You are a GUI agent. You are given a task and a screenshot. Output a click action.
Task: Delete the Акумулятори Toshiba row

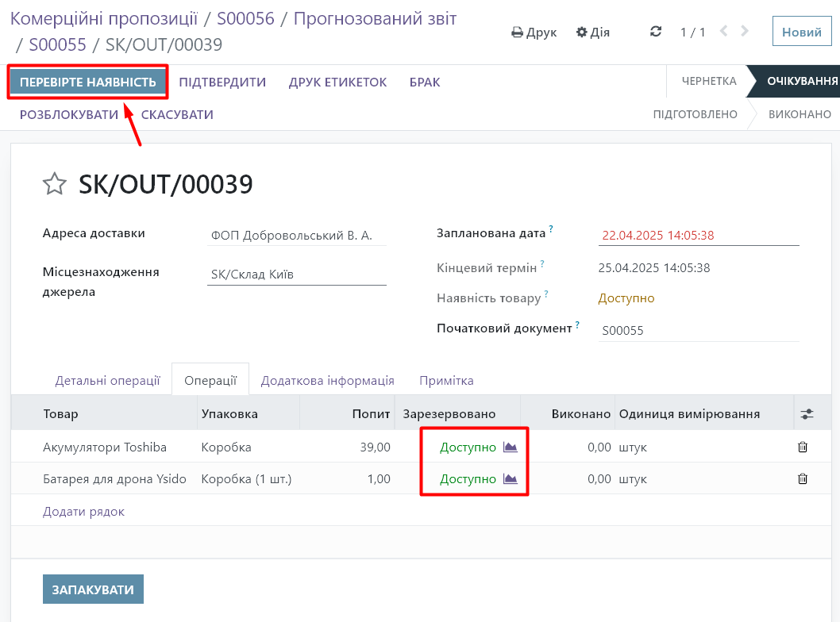pyautogui.click(x=802, y=447)
